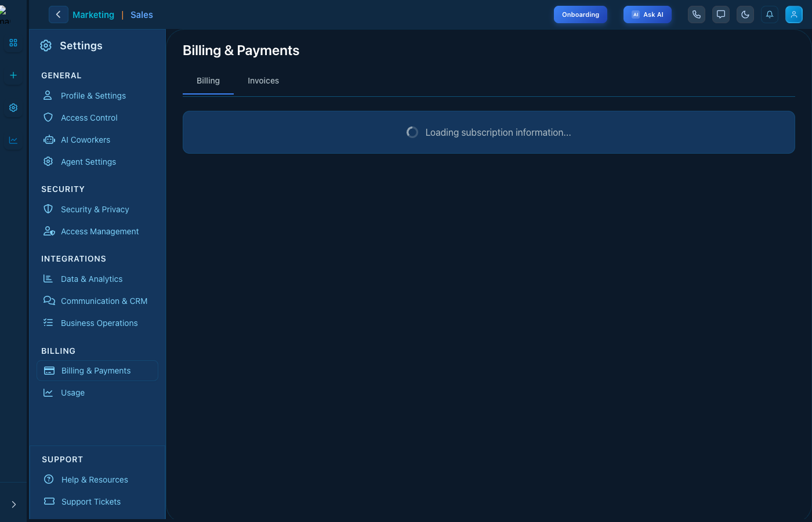Open the chart icon in left rail

pyautogui.click(x=13, y=140)
